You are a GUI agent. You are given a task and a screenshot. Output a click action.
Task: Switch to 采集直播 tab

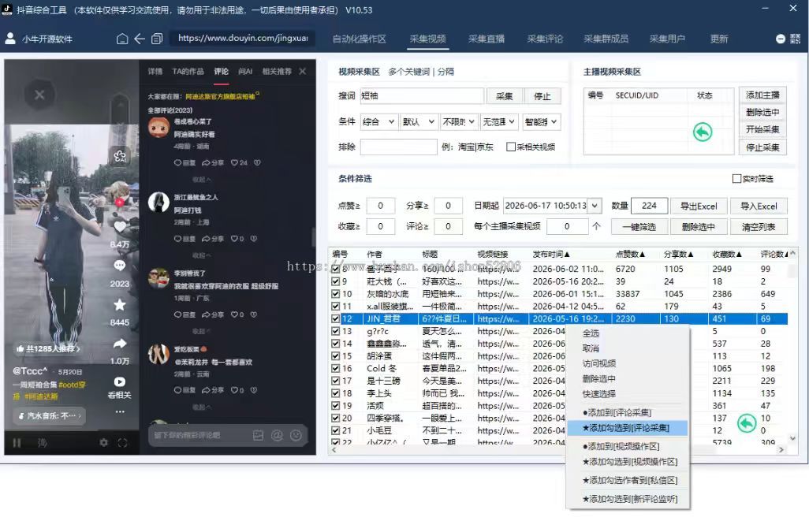point(487,39)
